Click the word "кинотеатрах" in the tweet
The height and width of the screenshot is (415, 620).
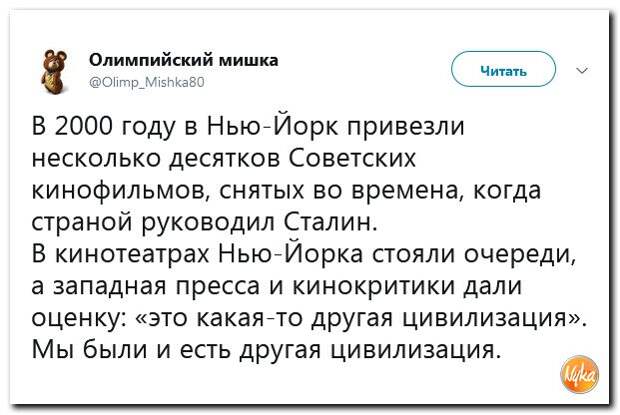(132, 254)
